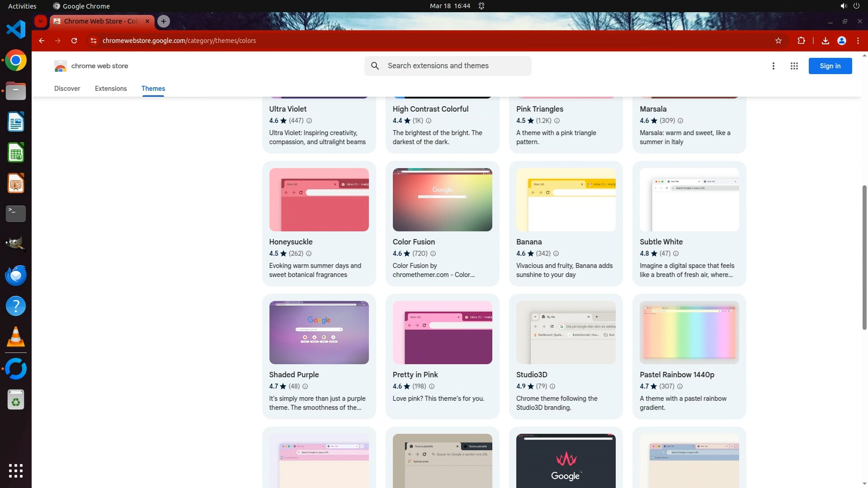
Task: Click the info icon next to Studio3D's rating
Action: pyautogui.click(x=552, y=386)
